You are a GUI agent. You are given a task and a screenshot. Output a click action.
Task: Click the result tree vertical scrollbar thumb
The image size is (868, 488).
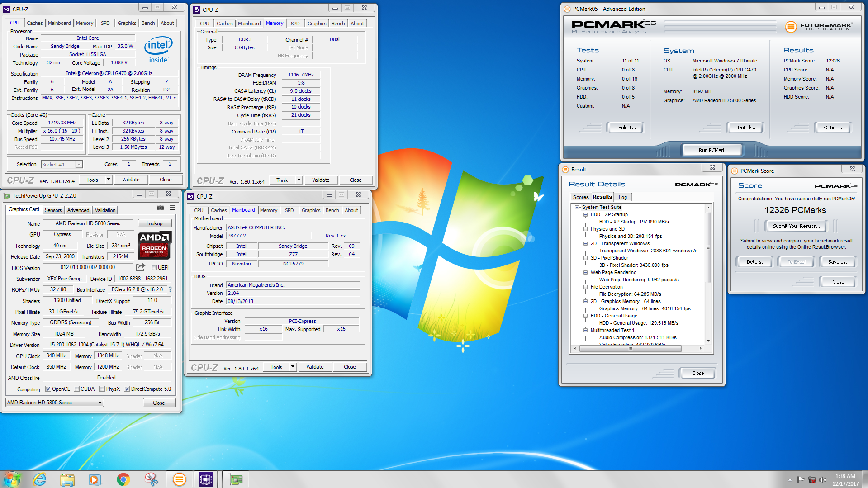pyautogui.click(x=708, y=247)
